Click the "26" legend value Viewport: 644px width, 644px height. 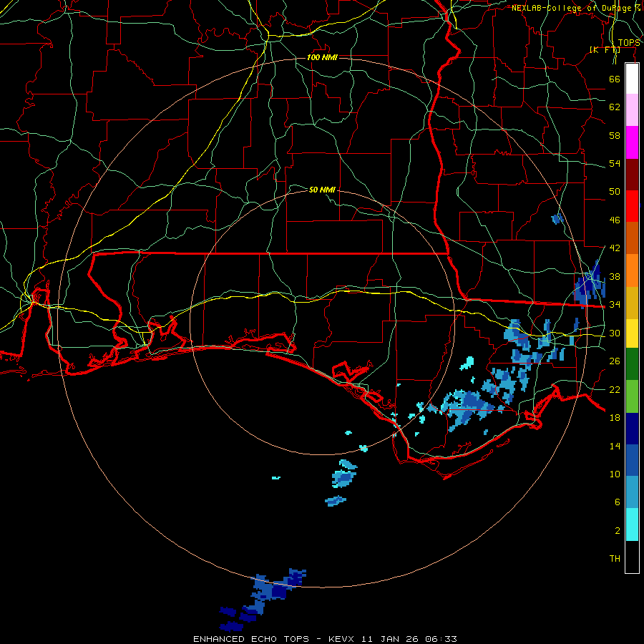tap(615, 361)
